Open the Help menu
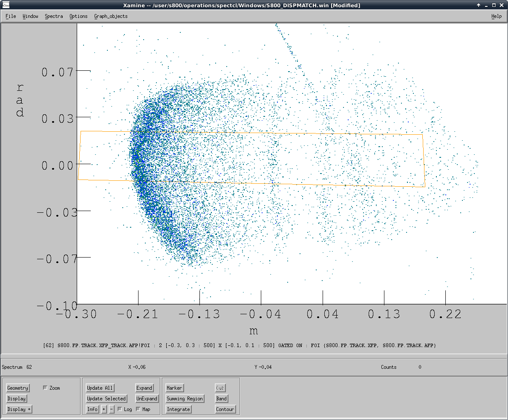The image size is (508, 420). pyautogui.click(x=496, y=16)
